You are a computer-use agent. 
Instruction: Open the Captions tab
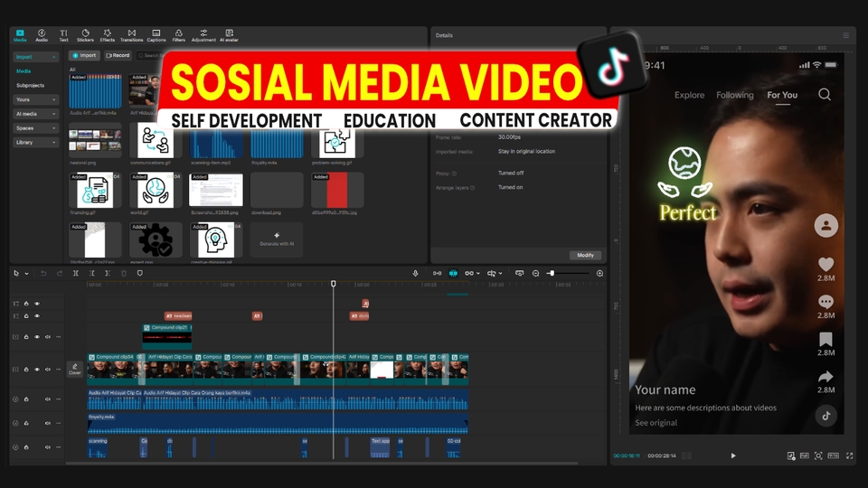156,35
